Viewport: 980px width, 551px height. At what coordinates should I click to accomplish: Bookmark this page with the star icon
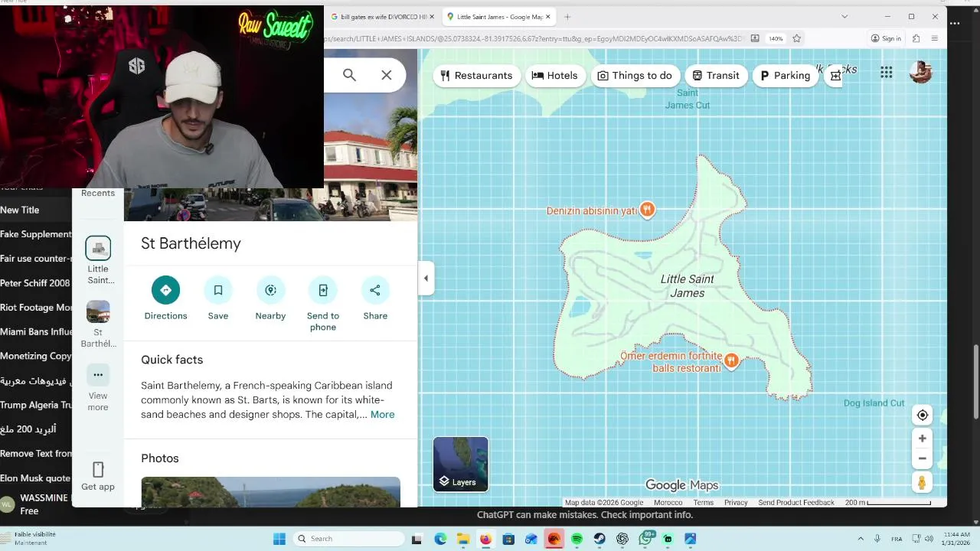796,38
